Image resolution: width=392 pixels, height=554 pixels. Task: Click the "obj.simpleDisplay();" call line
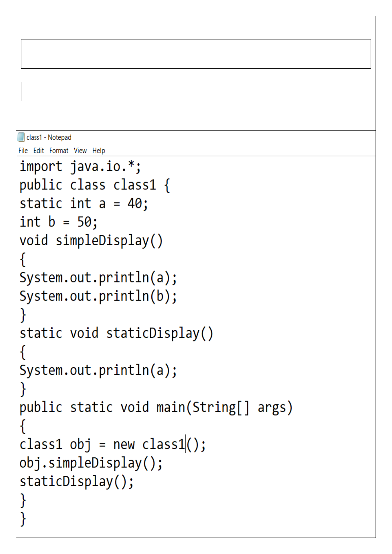91,463
